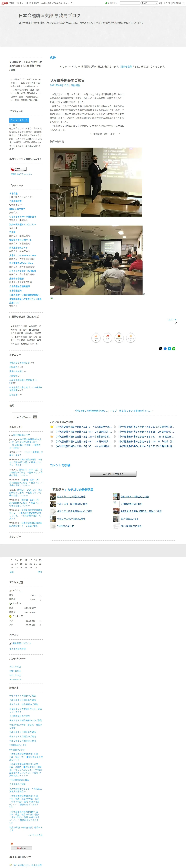This screenshot has width=186, height=868.
Task: Open the ブログ header menu item
Action: 12,3
